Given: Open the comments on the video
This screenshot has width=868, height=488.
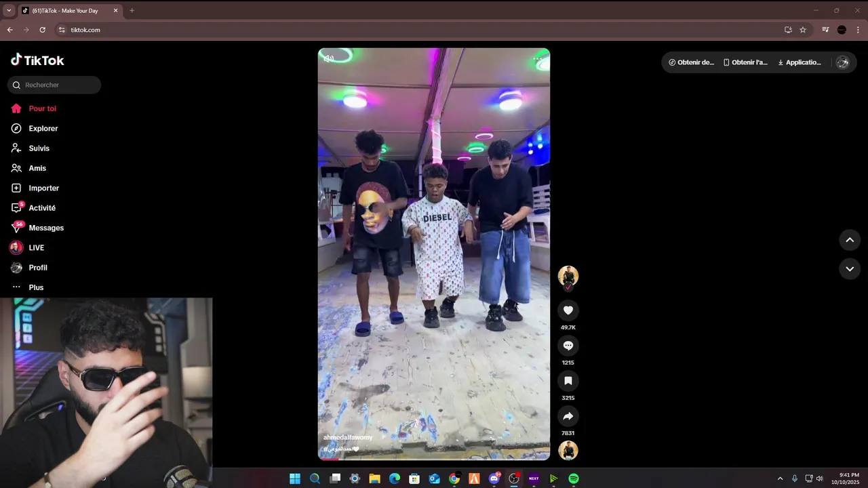Looking at the screenshot, I should (x=568, y=346).
